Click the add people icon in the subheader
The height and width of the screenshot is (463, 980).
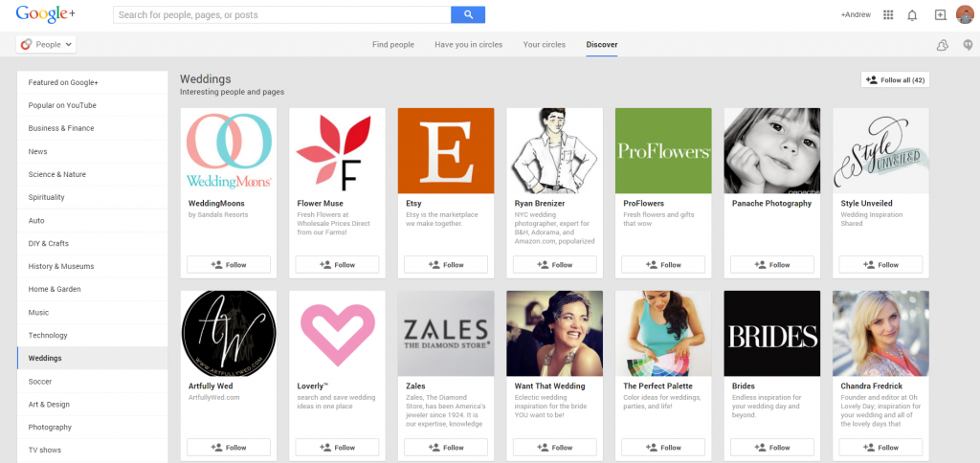tap(942, 45)
